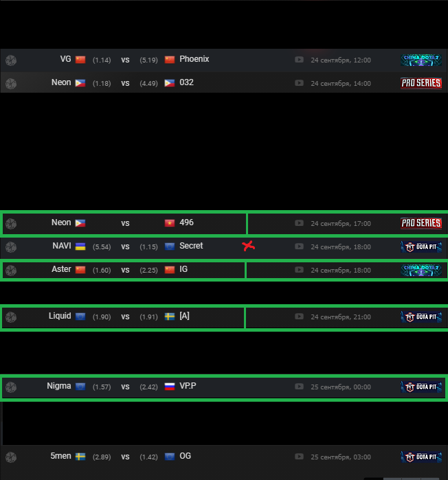Open video stream icon for Neon vs 032
Viewport: 448px width, 480px height.
tap(299, 83)
